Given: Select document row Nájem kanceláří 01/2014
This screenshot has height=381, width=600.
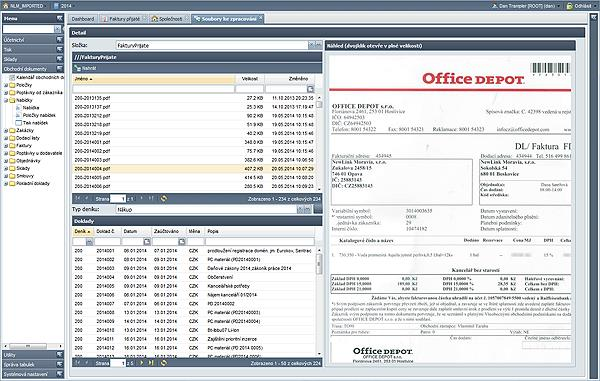Looking at the screenshot, I should pyautogui.click(x=193, y=295).
